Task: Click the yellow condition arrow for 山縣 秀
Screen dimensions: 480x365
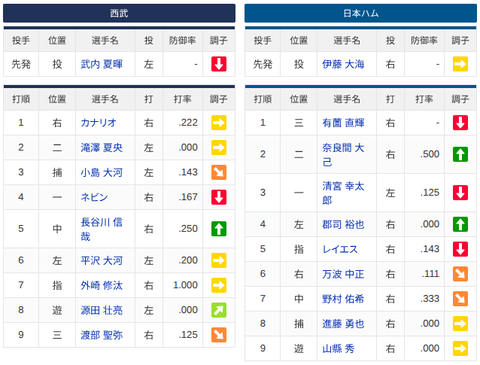Action: tap(460, 348)
